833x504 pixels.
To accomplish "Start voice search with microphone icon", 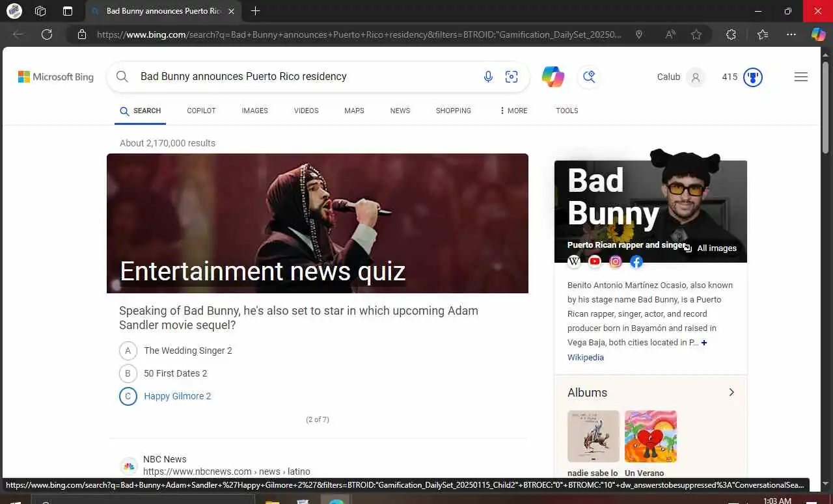I will (x=488, y=77).
